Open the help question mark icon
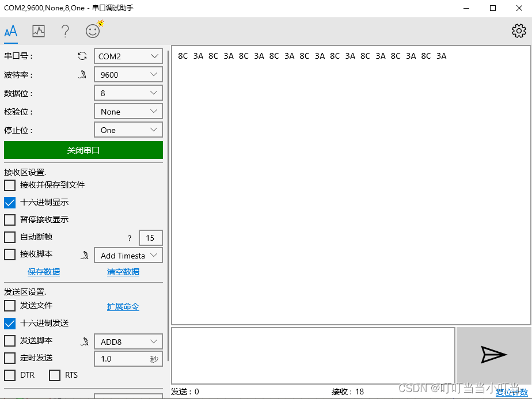The image size is (532, 399). click(65, 31)
